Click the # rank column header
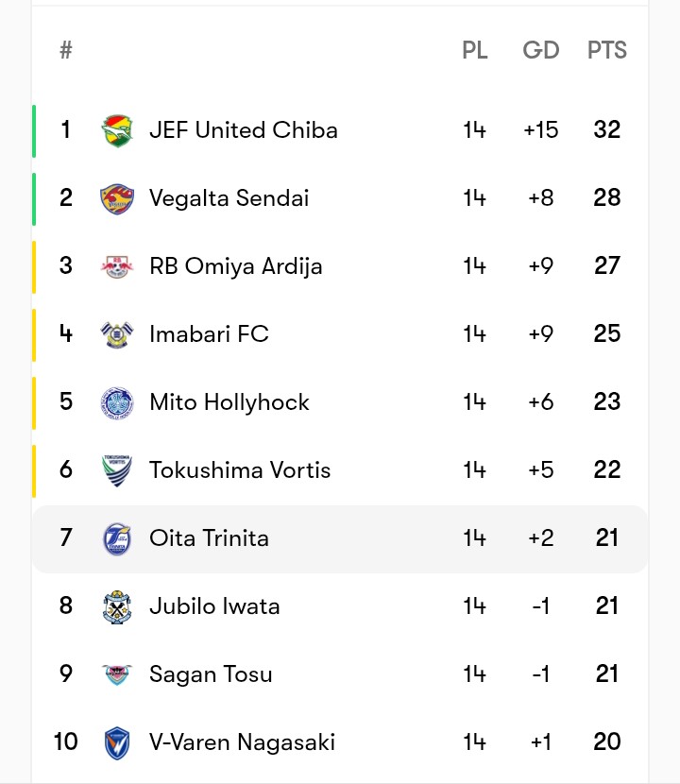 65,50
